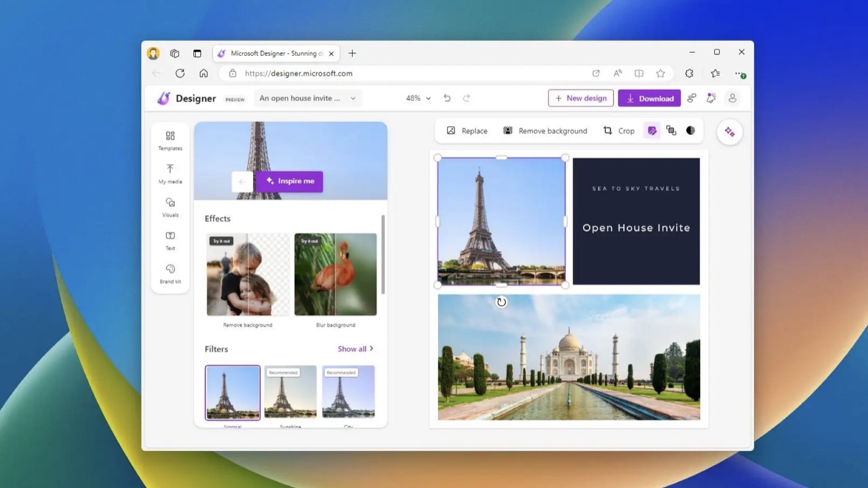Image resolution: width=868 pixels, height=488 pixels.
Task: Click the share icon beside Download
Action: pyautogui.click(x=692, y=98)
